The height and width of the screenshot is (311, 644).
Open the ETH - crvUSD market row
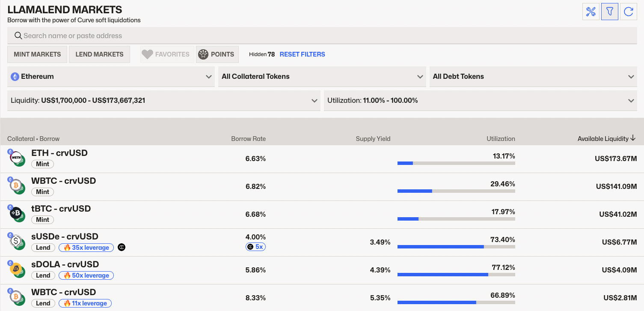[322, 159]
